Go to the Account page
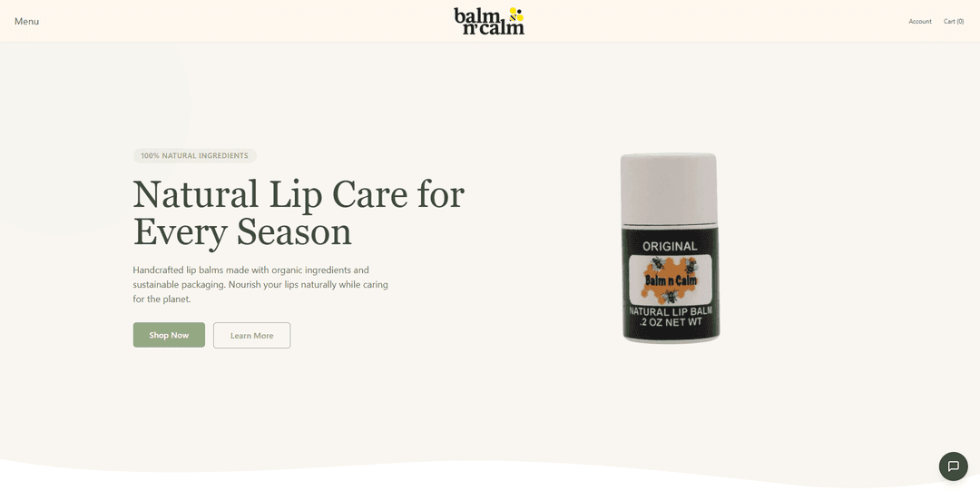The height and width of the screenshot is (491, 980). point(920,21)
